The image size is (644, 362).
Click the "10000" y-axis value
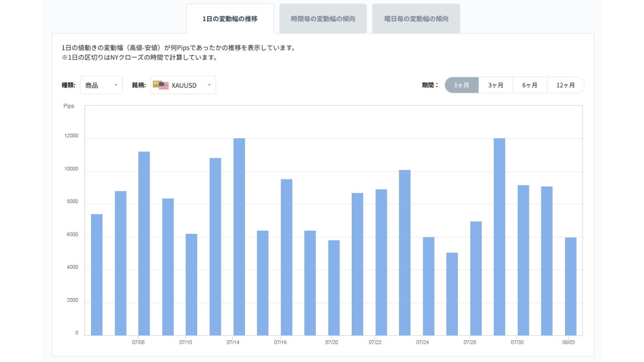(x=71, y=169)
